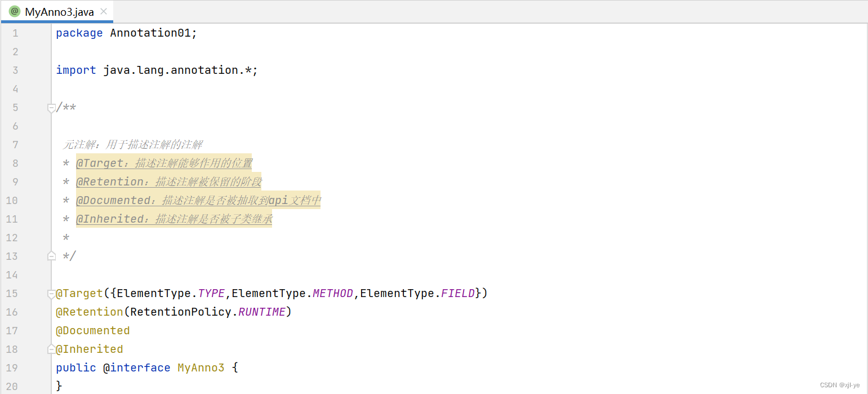Click the highlighted @Inherited comment line 11
The height and width of the screenshot is (394, 868).
[x=174, y=219]
